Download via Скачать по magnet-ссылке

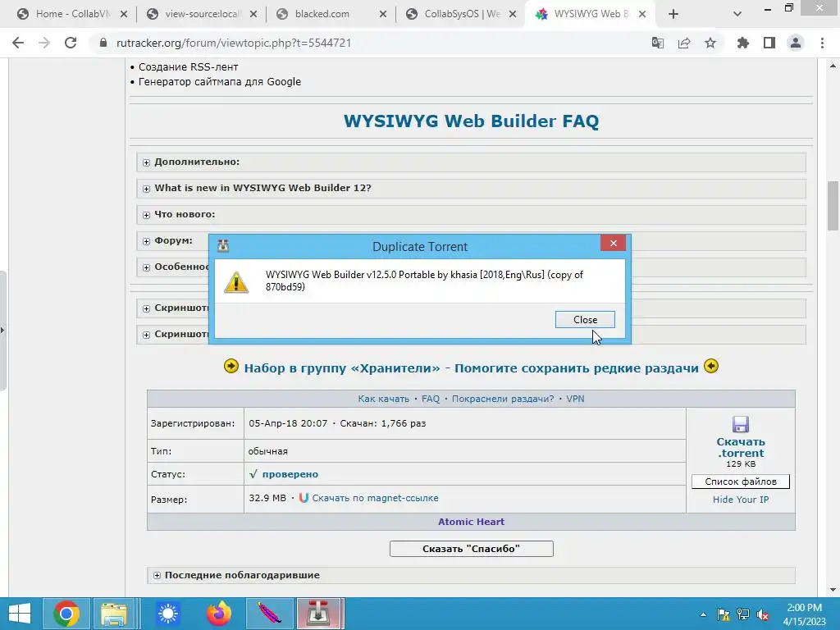point(375,498)
